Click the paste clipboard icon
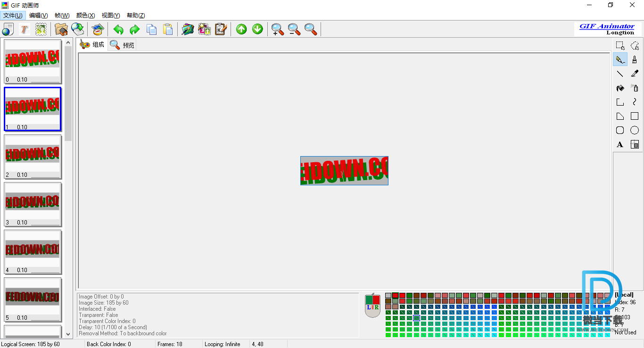The image size is (644, 348). 168,29
